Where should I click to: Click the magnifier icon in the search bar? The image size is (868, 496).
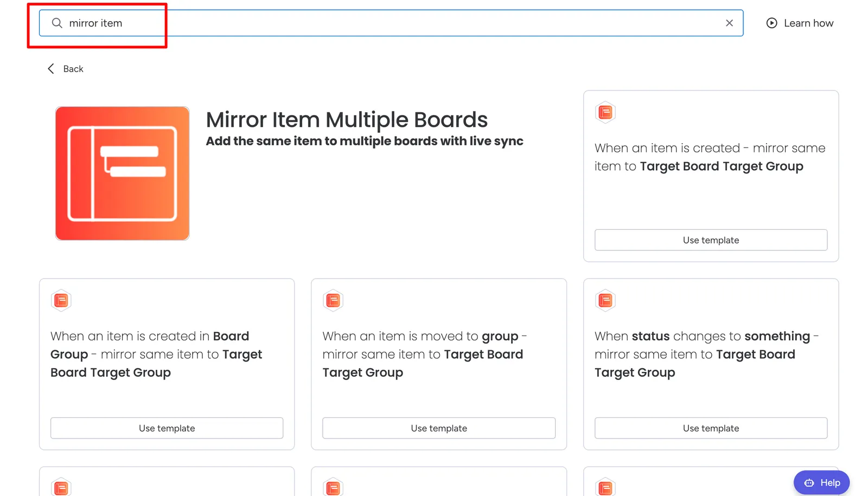click(x=57, y=23)
